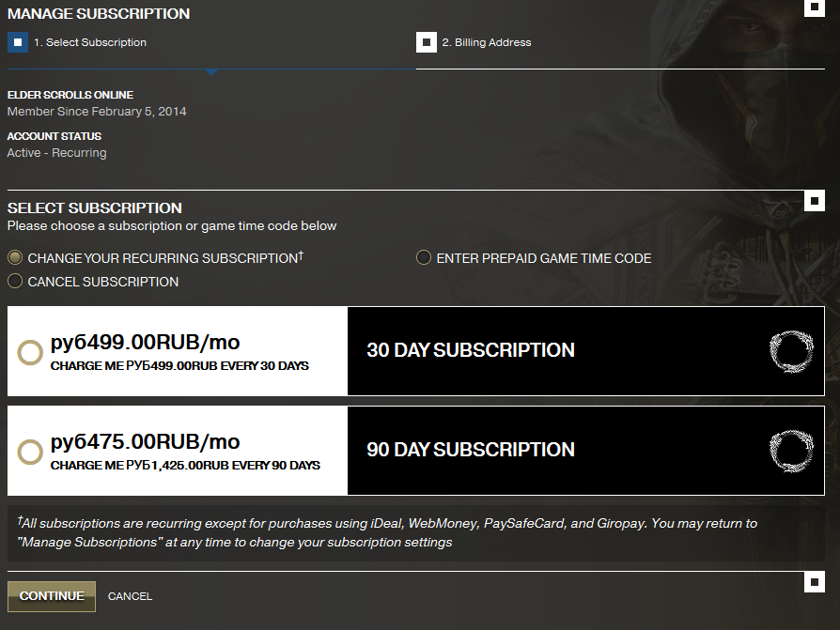Select Cancel Subscription radio option
The height and width of the screenshot is (630, 840).
[x=15, y=281]
